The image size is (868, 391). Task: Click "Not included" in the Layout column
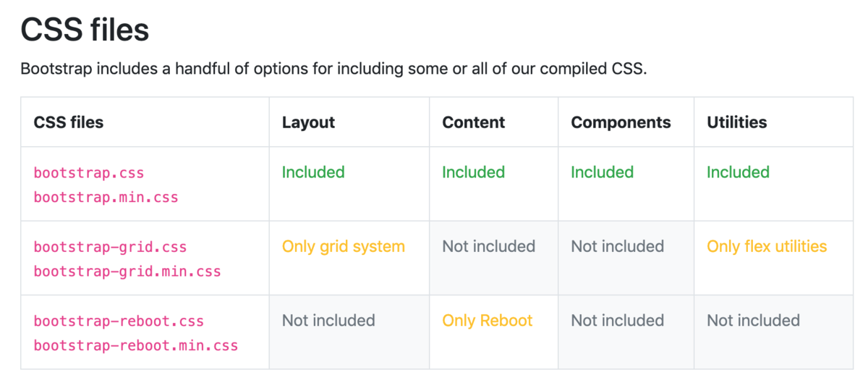click(328, 320)
